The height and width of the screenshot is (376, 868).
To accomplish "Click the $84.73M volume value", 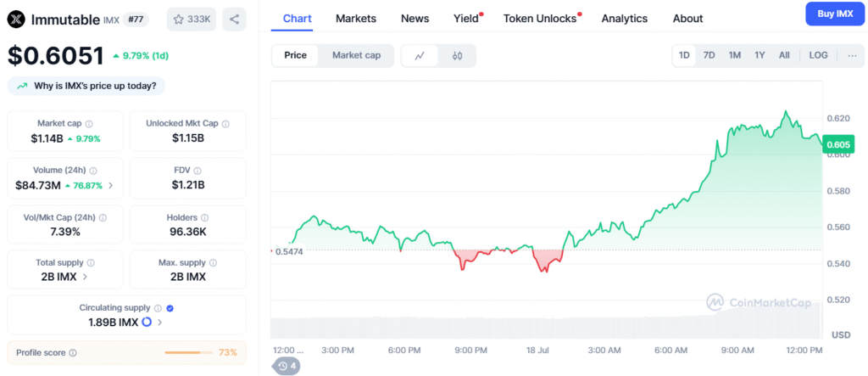I will 38,185.
